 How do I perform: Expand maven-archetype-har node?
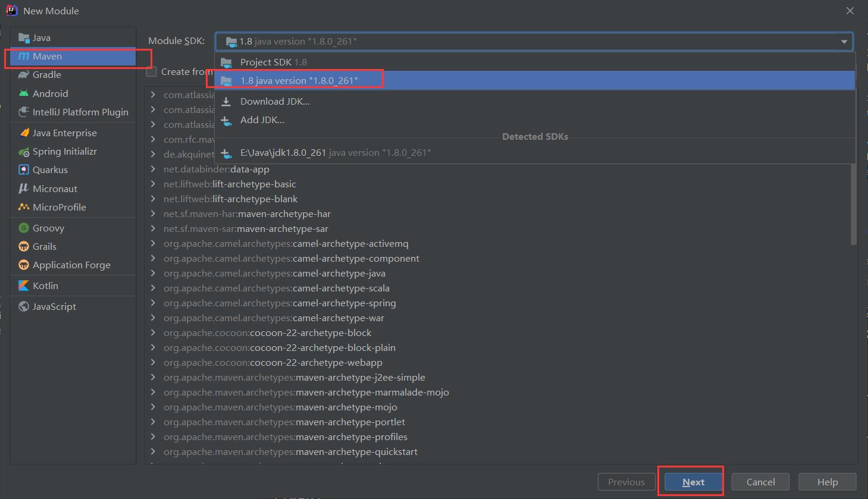point(153,214)
